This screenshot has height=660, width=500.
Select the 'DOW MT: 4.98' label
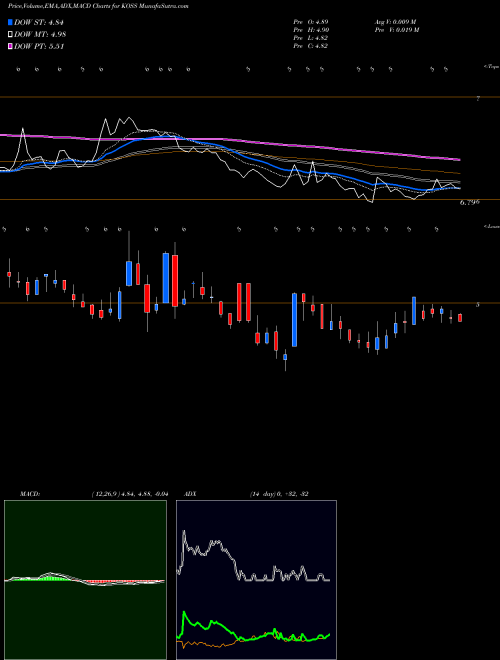click(x=40, y=35)
